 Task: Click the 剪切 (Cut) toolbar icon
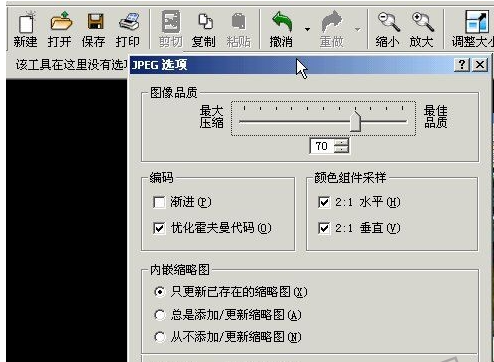pyautogui.click(x=171, y=22)
